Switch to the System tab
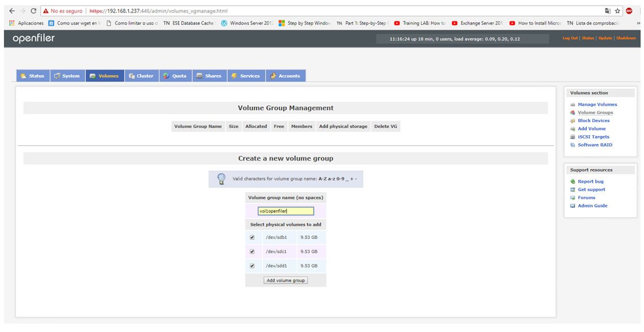 [x=67, y=76]
